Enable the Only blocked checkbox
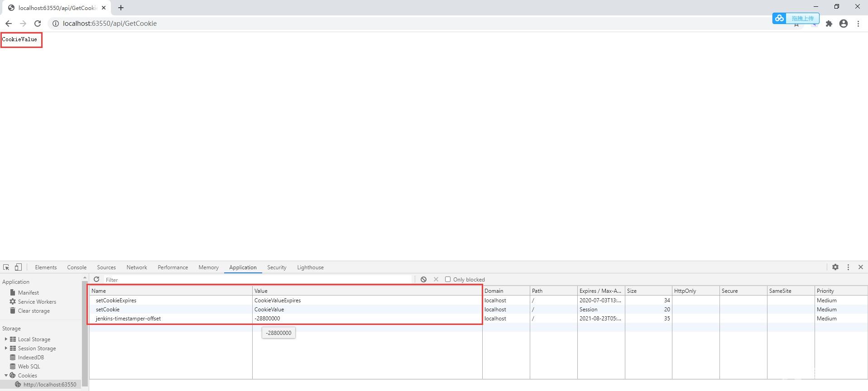 pos(448,280)
